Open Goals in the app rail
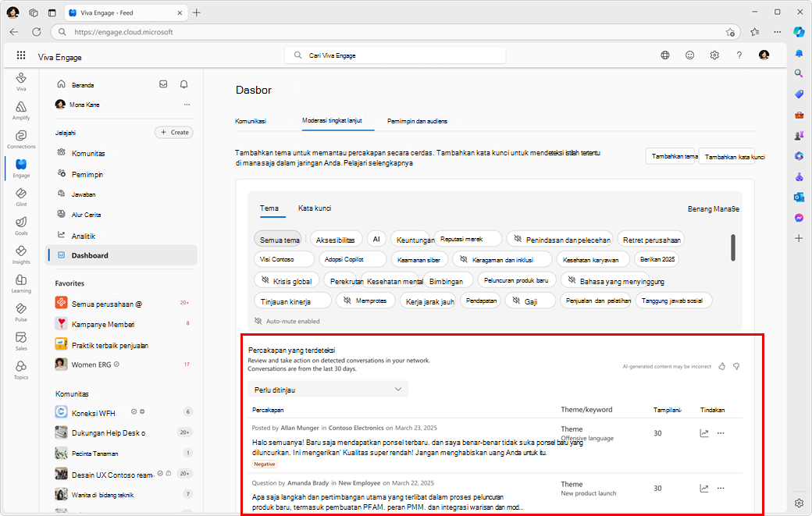The width and height of the screenshot is (812, 516). (x=21, y=226)
